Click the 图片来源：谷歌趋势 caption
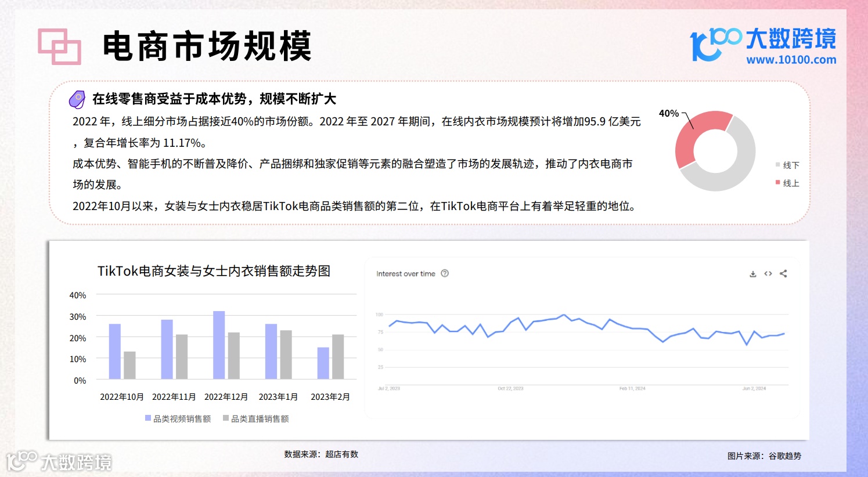This screenshot has width=868, height=477. pos(764,456)
